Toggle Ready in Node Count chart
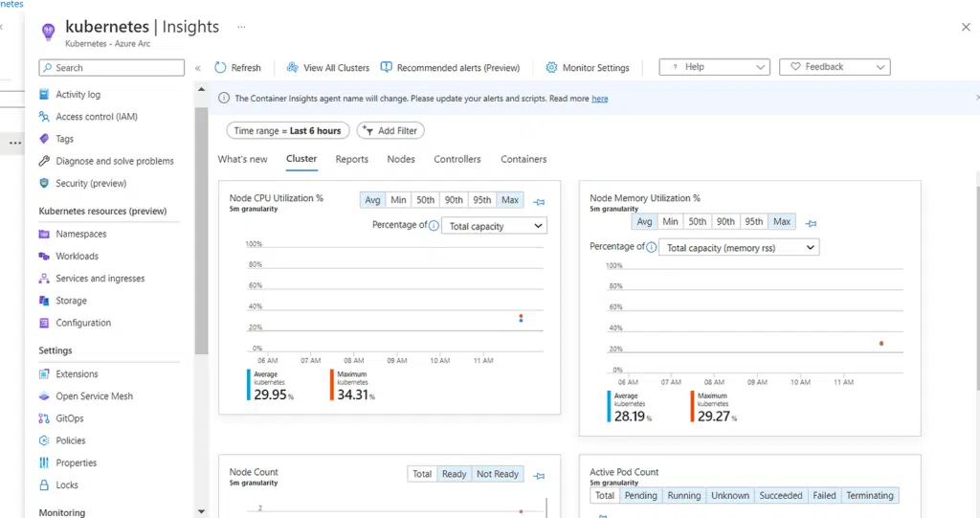 click(x=454, y=474)
